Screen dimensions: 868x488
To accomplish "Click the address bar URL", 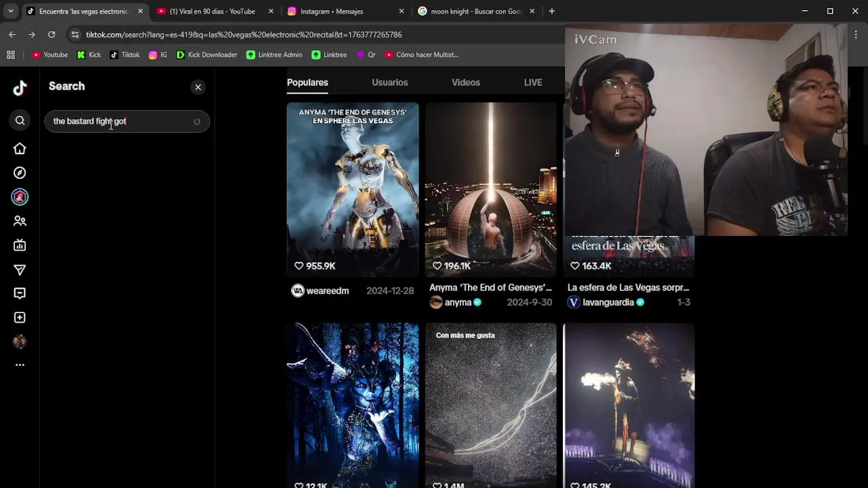I will pyautogui.click(x=244, y=35).
